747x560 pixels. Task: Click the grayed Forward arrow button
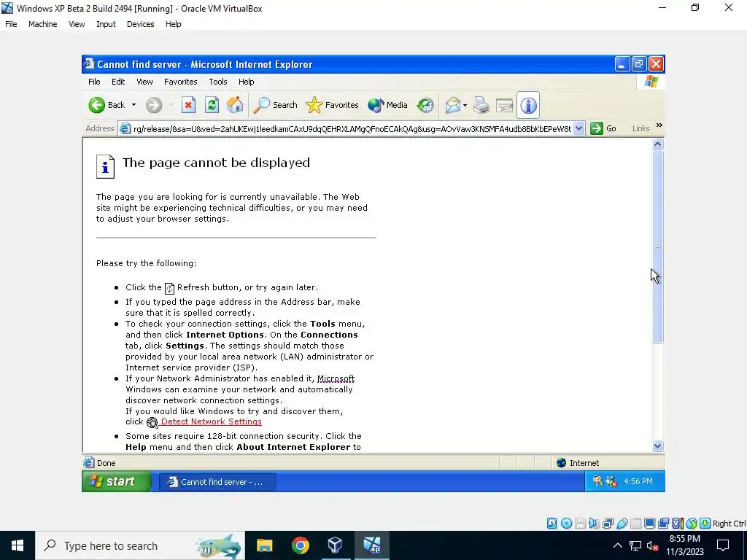click(154, 105)
